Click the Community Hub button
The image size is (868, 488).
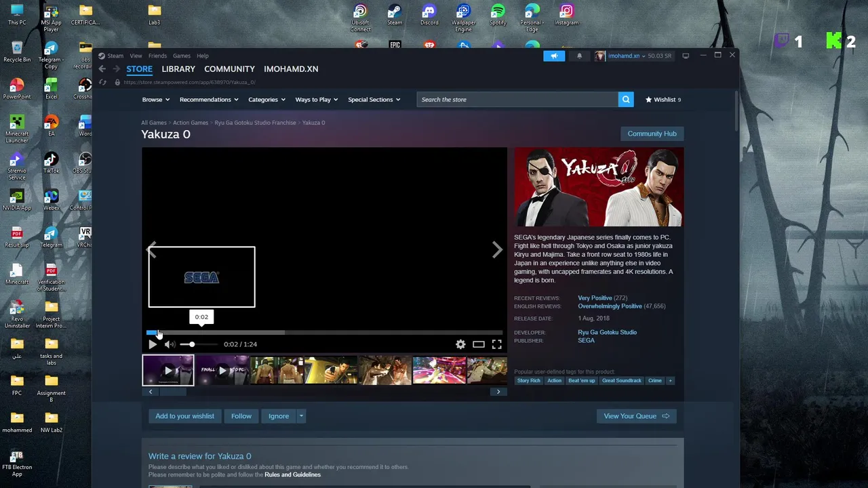[652, 134]
